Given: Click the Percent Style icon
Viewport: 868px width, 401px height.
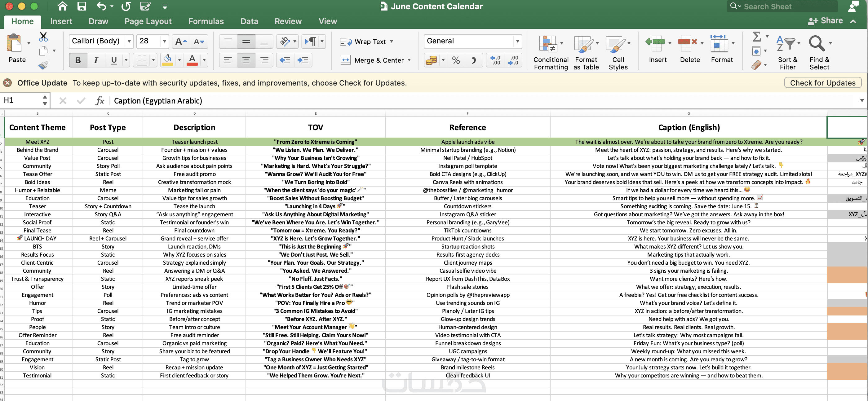Looking at the screenshot, I should coord(456,60).
